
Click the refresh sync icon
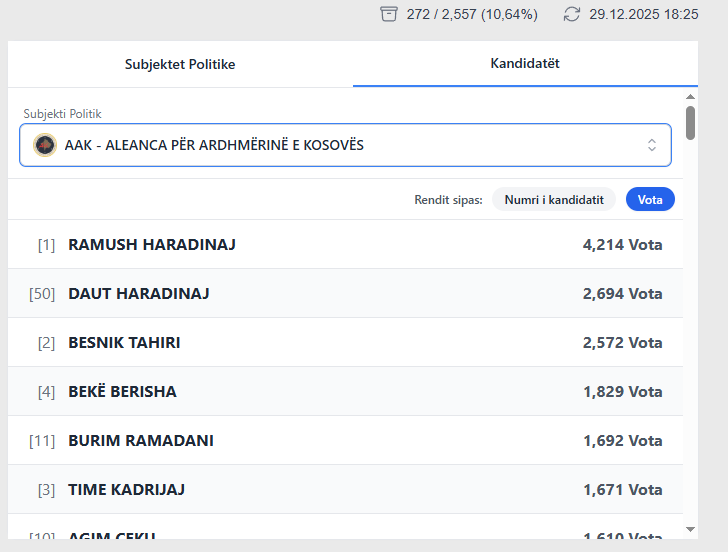[x=572, y=14]
